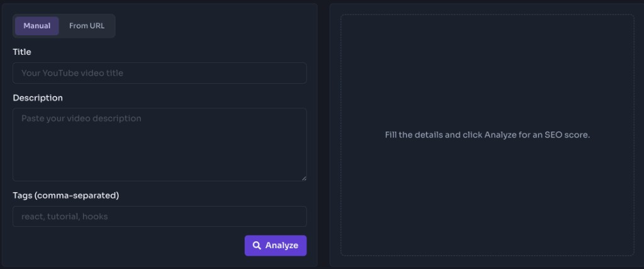Image resolution: width=644 pixels, height=269 pixels.
Task: Focus the Title input field
Action: click(160, 73)
